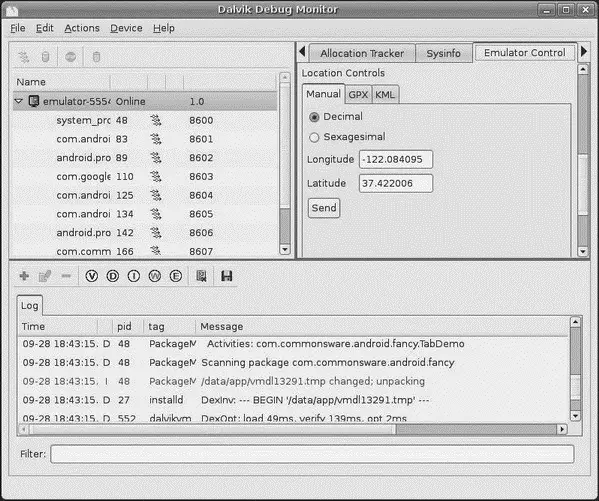The height and width of the screenshot is (501, 599).
Task: Click the Longitude input field
Action: pos(396,159)
